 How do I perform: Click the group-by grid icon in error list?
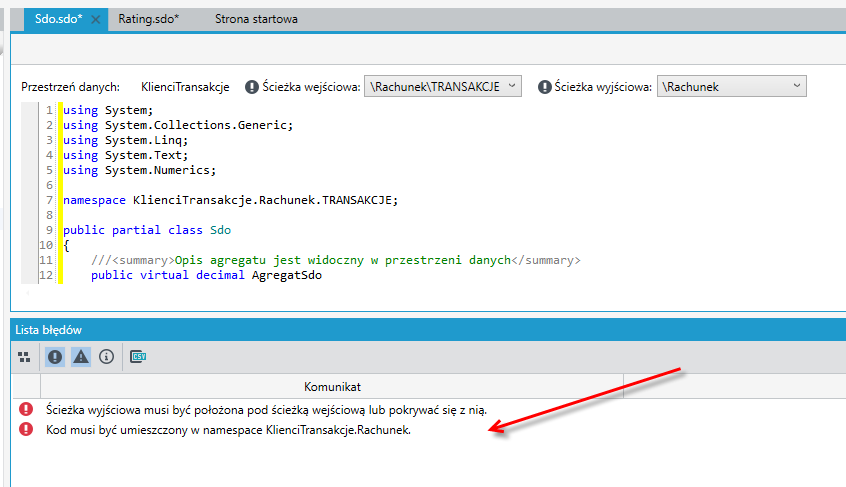[24, 357]
